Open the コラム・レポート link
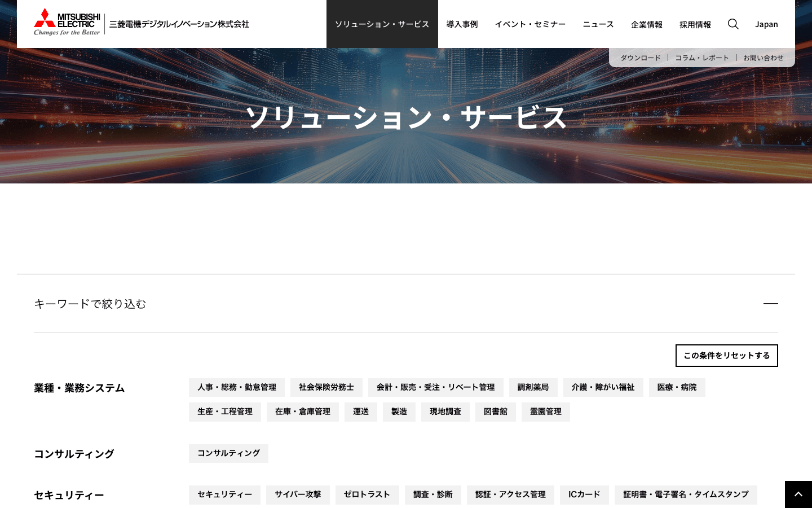812x508 pixels. pos(702,58)
